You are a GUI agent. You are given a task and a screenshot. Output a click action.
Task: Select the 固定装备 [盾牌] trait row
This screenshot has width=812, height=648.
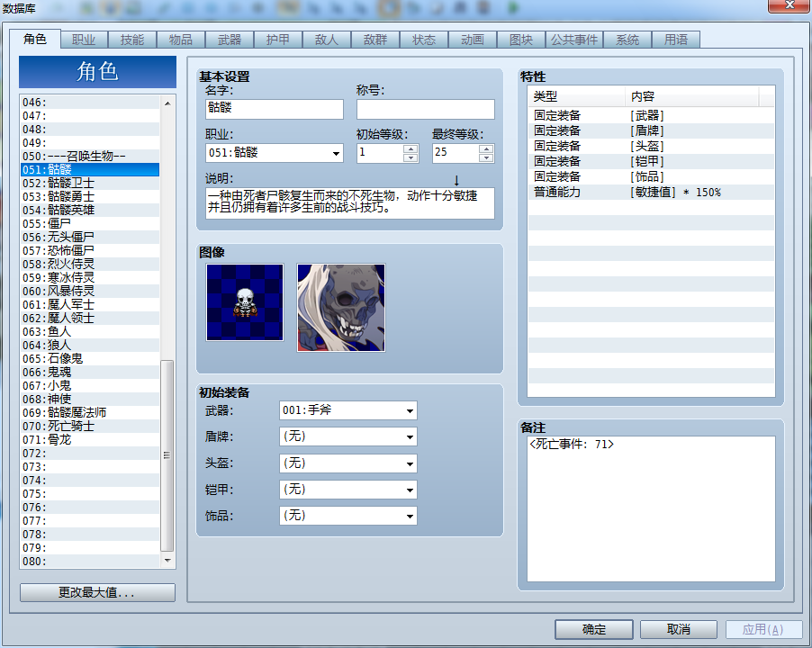[x=651, y=130]
